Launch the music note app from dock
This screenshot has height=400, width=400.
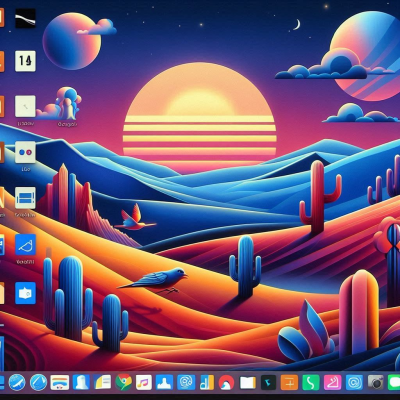coord(144,382)
